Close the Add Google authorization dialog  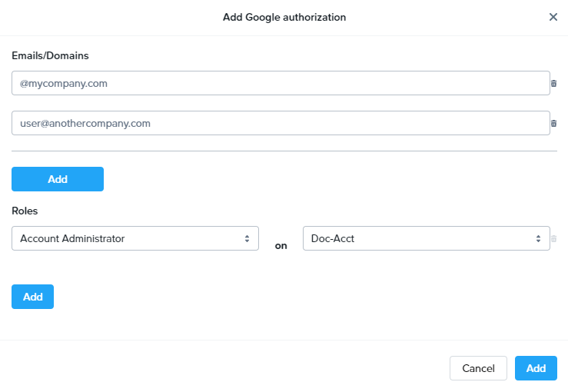[x=553, y=17]
